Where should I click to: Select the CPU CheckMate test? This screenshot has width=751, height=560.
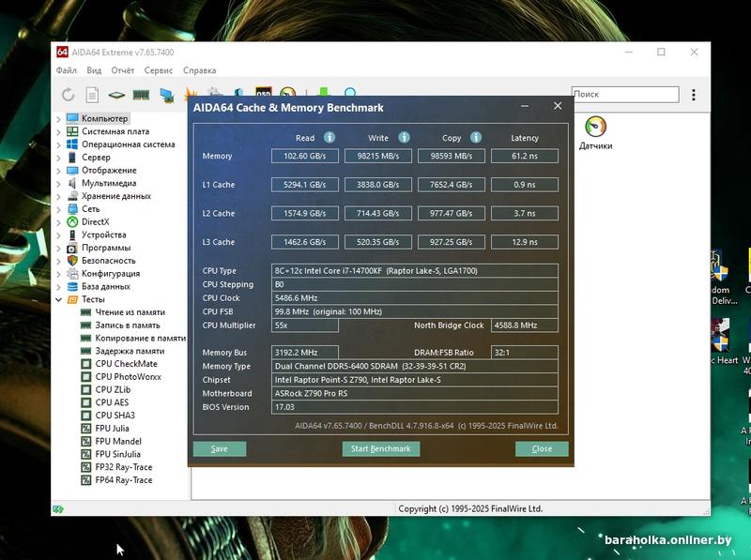click(x=126, y=364)
